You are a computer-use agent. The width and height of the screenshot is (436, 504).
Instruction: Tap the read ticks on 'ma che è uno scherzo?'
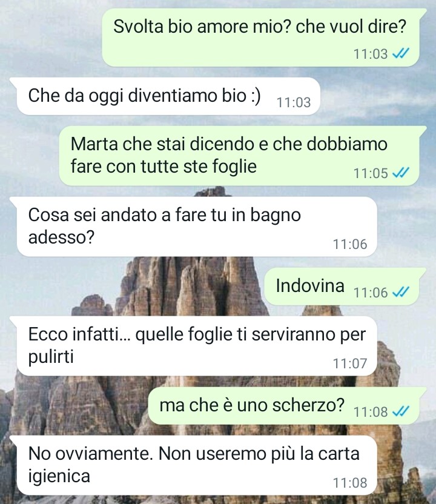click(401, 411)
